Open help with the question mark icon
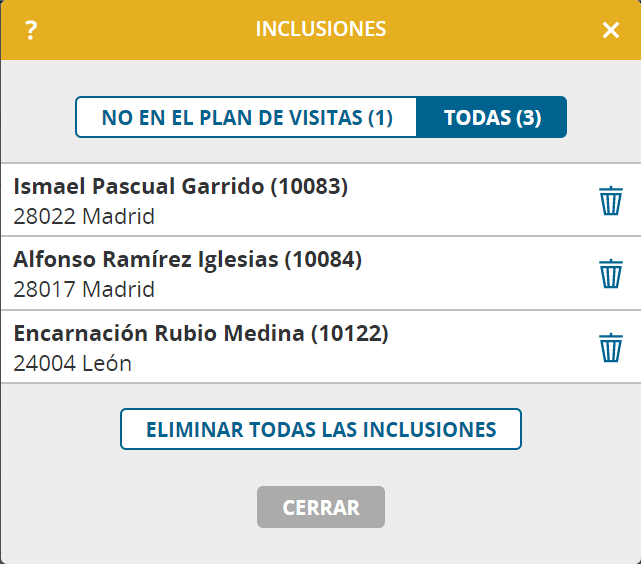The image size is (641, 564). pos(31,30)
